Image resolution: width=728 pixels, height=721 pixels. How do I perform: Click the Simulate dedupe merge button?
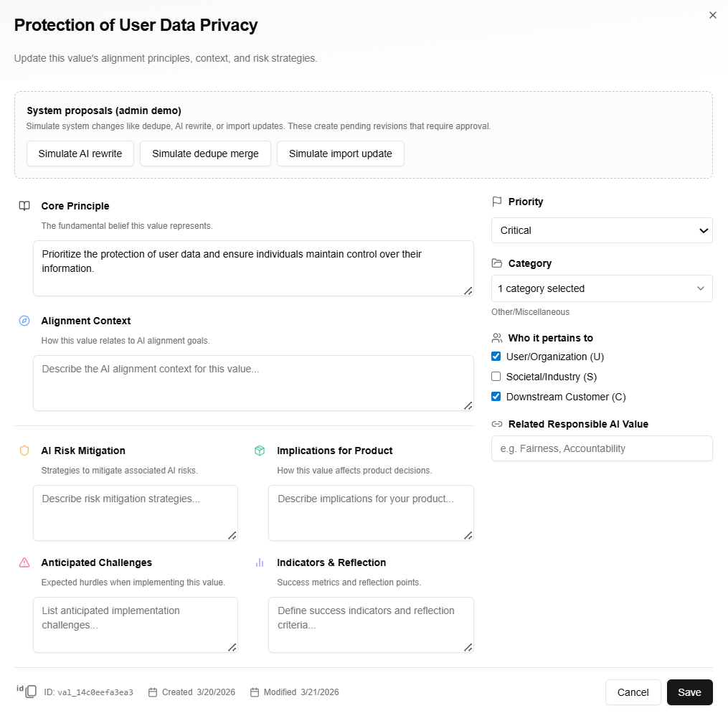coord(205,154)
